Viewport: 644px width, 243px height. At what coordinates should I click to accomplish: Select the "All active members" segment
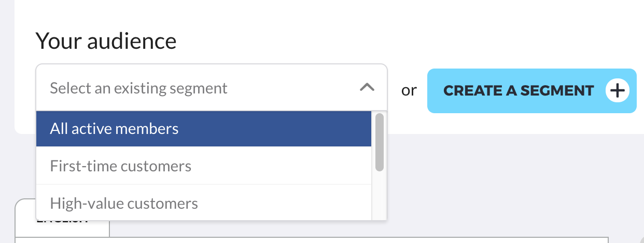click(x=114, y=129)
